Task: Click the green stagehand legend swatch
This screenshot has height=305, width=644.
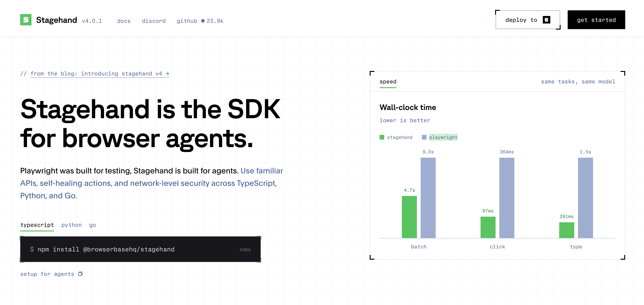Action: (x=382, y=137)
